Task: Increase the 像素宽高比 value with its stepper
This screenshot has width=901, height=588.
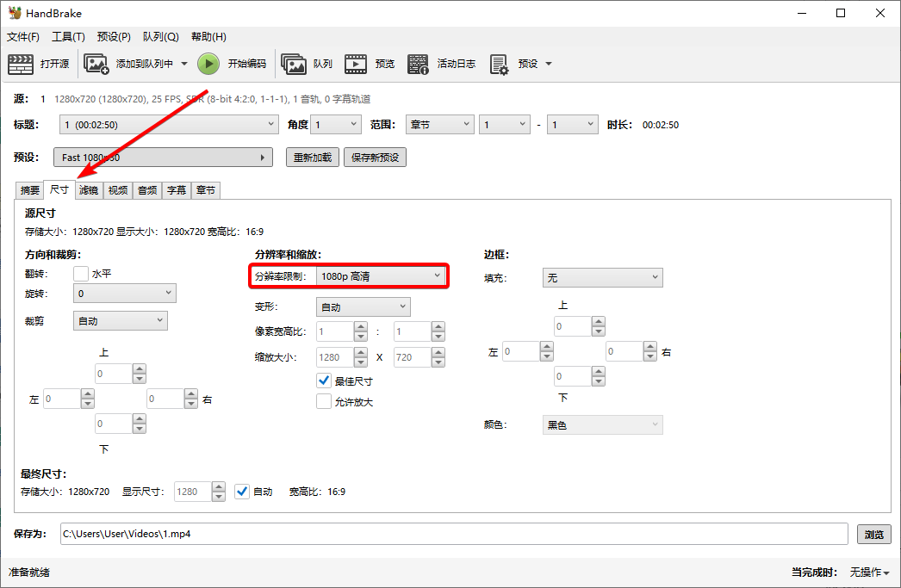Action: 359,327
